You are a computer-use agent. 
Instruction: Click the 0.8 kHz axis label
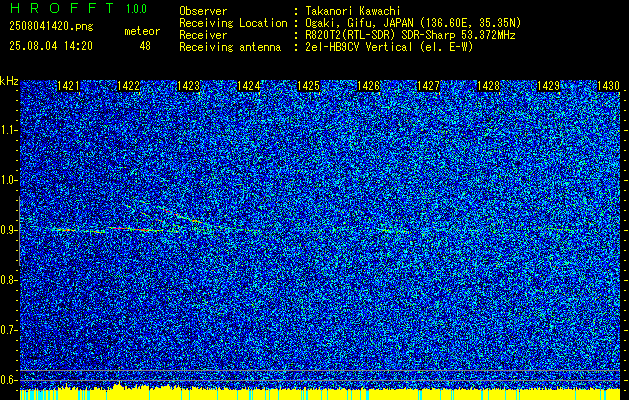[7, 280]
